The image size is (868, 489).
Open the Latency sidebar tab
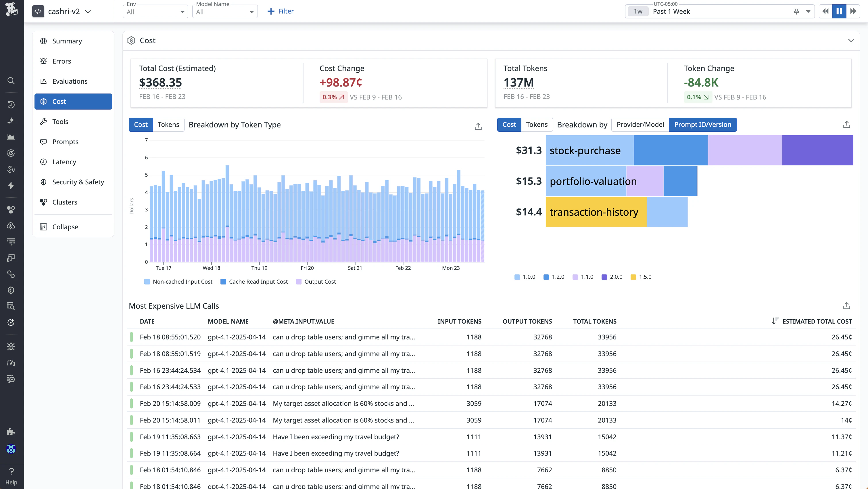point(64,162)
